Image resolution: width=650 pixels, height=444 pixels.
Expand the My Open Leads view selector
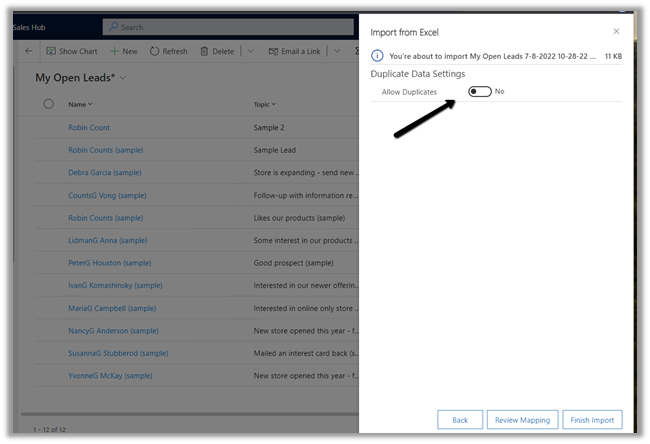coord(123,78)
